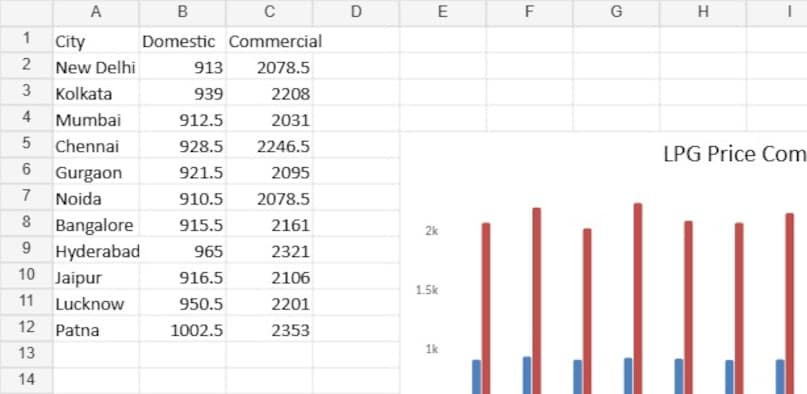Click the 'Commercial' header cell
The width and height of the screenshot is (807, 394).
pyautogui.click(x=269, y=40)
